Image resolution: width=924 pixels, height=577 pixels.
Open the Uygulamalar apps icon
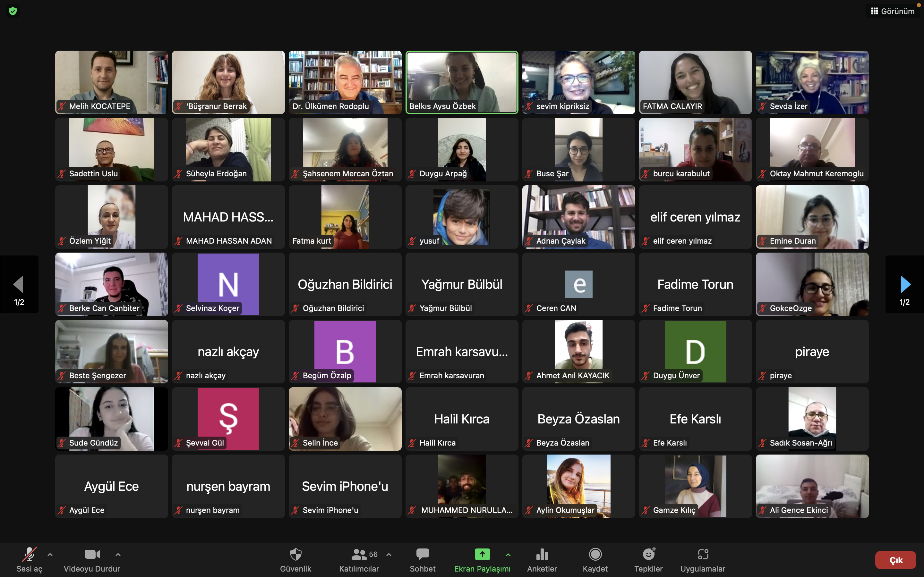(x=703, y=555)
